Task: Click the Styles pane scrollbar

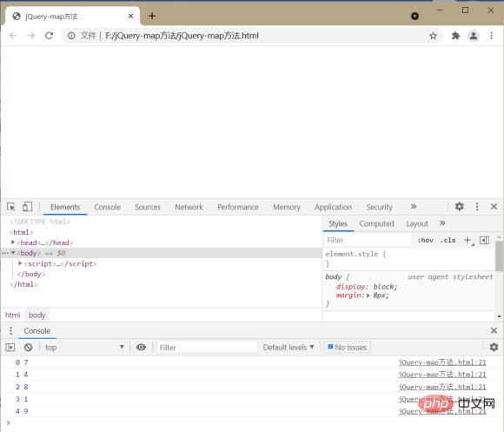Action: point(499,256)
